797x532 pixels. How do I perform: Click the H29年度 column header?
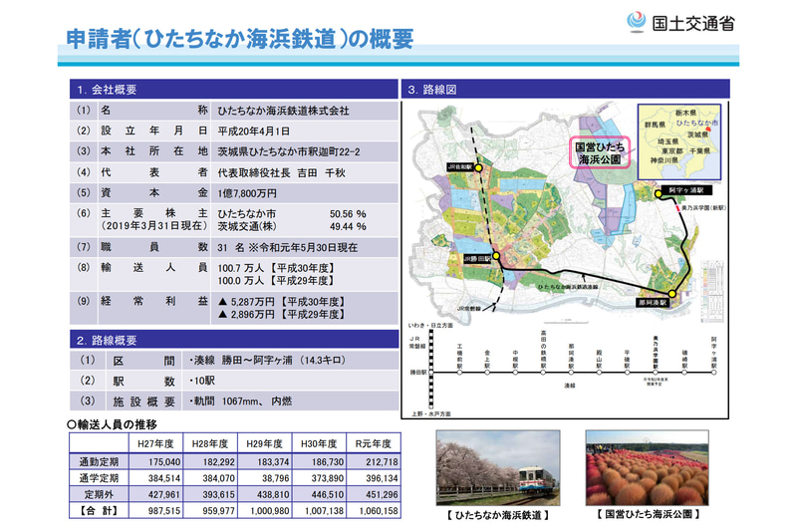click(x=264, y=443)
